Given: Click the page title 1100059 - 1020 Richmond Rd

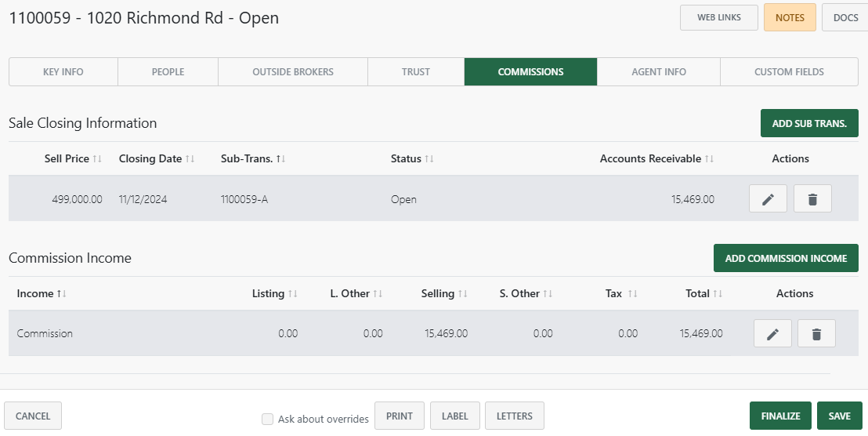Looking at the screenshot, I should 144,18.
